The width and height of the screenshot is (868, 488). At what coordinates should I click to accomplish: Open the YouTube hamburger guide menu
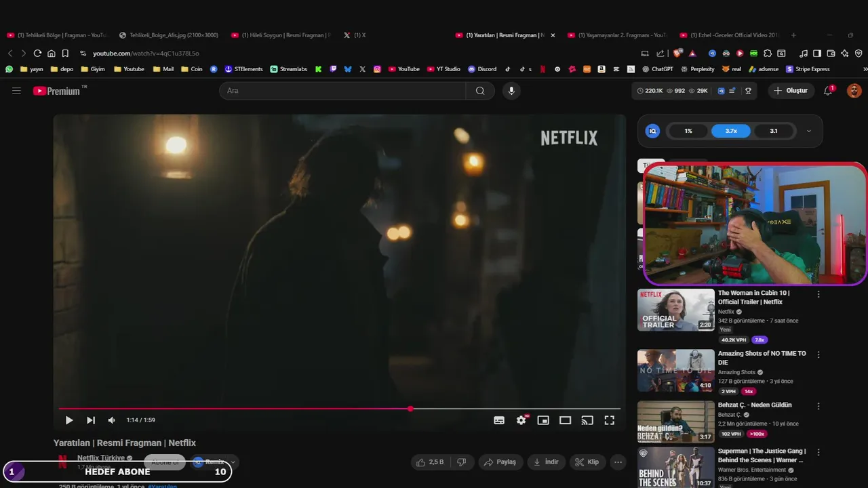[16, 91]
